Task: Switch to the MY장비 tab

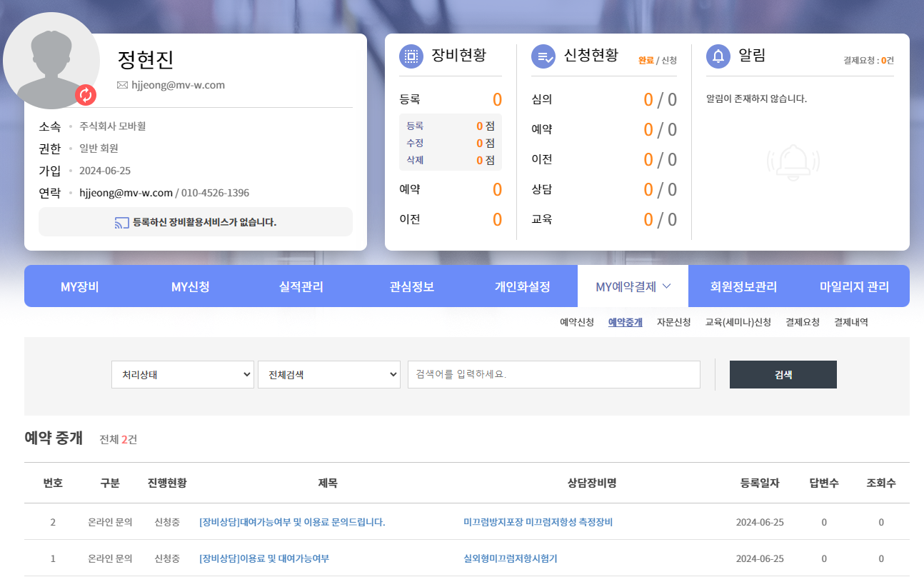Action: click(x=79, y=287)
